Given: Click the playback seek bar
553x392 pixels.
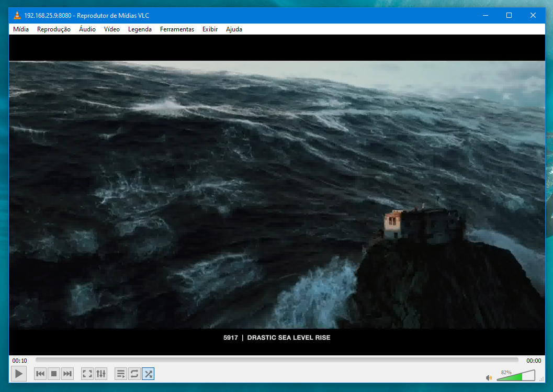Looking at the screenshot, I should coord(277,360).
